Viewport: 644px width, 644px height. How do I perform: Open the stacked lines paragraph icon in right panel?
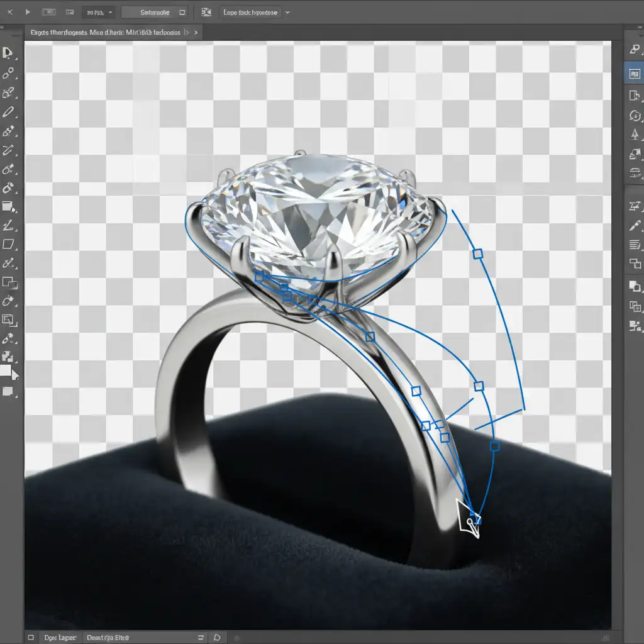(635, 245)
